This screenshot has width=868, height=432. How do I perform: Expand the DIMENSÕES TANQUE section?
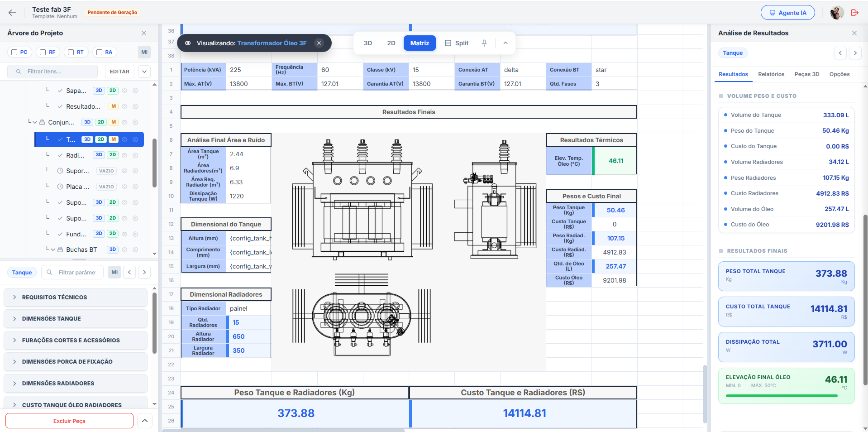point(76,319)
